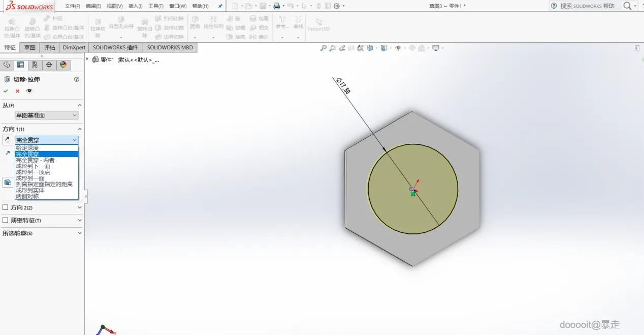Select 两侧对称 option
644x335 pixels.
[47, 196]
